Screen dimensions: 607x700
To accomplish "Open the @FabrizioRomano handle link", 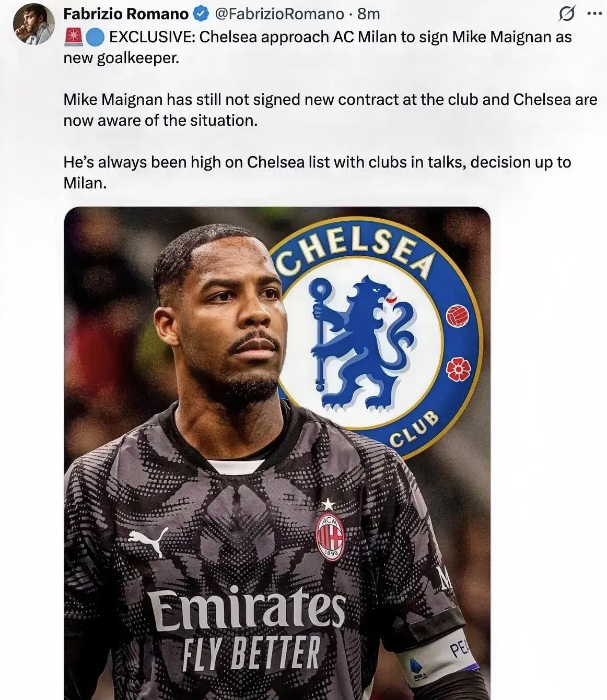I will (x=279, y=14).
